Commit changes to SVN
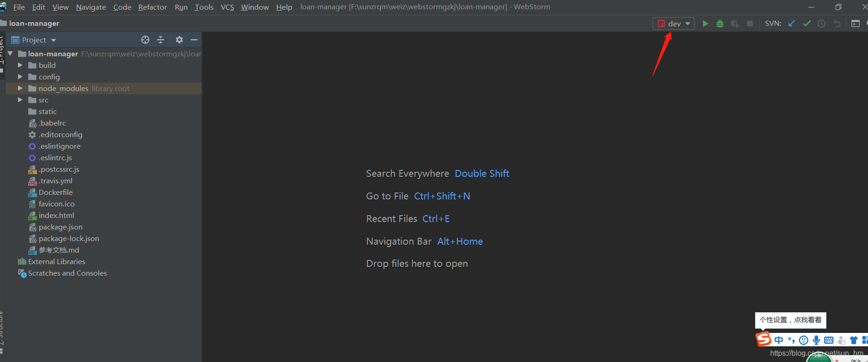The image size is (868, 362). coord(807,24)
